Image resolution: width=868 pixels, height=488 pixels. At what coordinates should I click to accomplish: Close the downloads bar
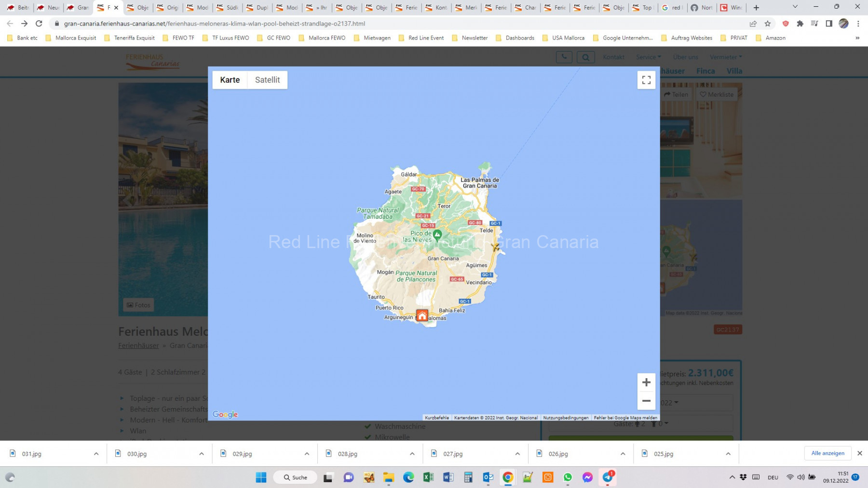point(859,453)
